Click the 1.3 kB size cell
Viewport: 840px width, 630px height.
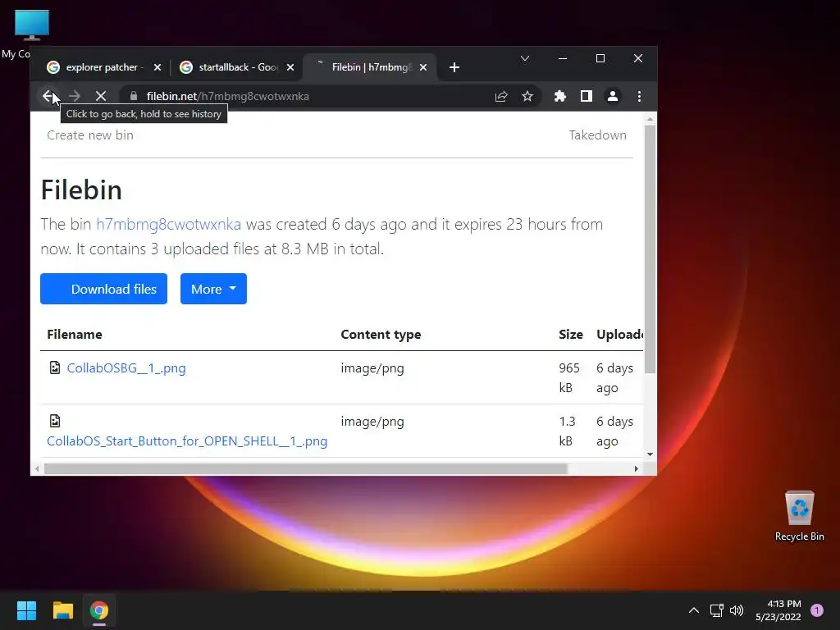point(567,431)
